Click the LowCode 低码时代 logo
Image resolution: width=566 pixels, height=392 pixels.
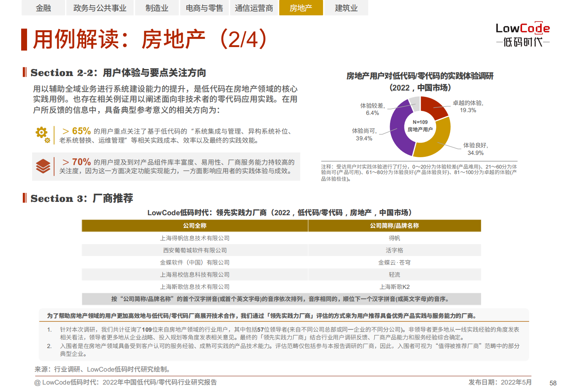coord(523,34)
